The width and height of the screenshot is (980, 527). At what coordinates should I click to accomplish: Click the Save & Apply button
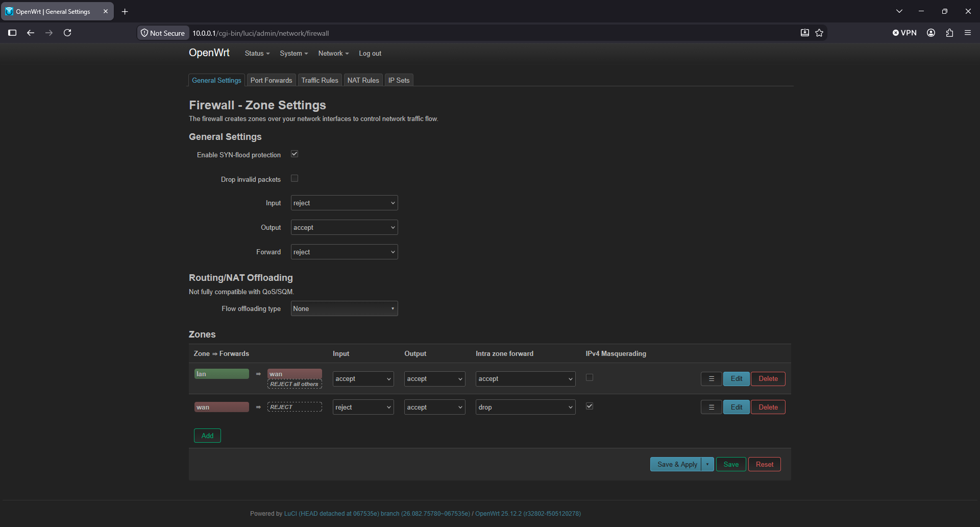(x=676, y=464)
